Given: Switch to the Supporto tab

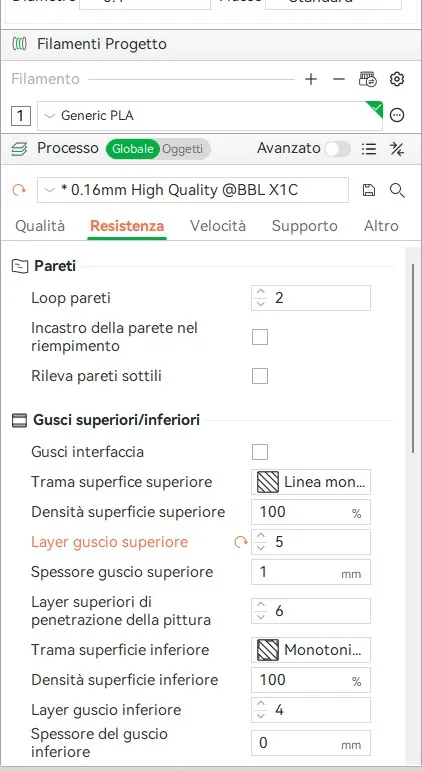Looking at the screenshot, I should click(304, 226).
